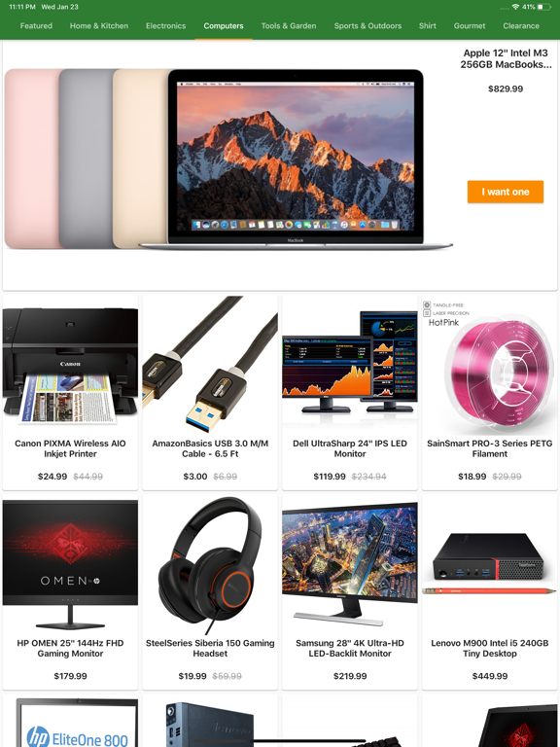Open the MacBook featured image
The height and width of the screenshot is (747, 560).
(228, 159)
